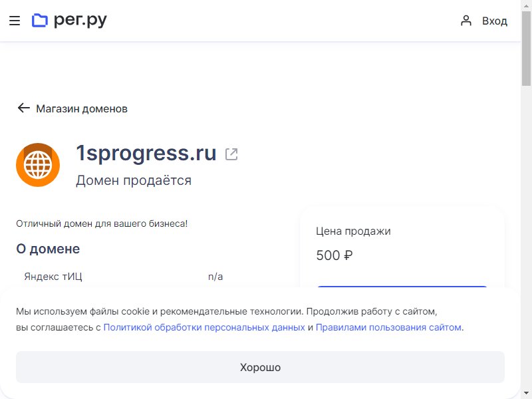Click the Яндекс тИЦ row label
532x399 pixels.
tap(53, 277)
